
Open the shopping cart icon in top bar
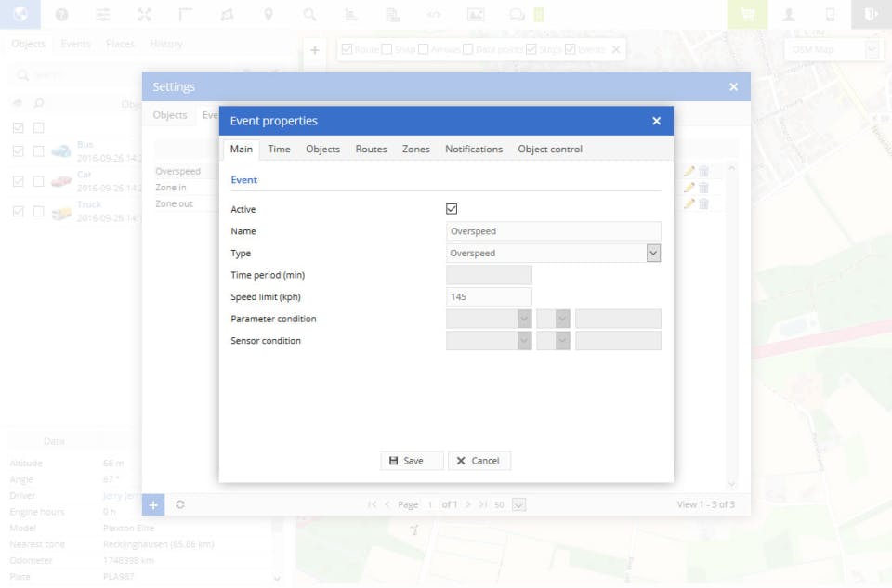[747, 14]
